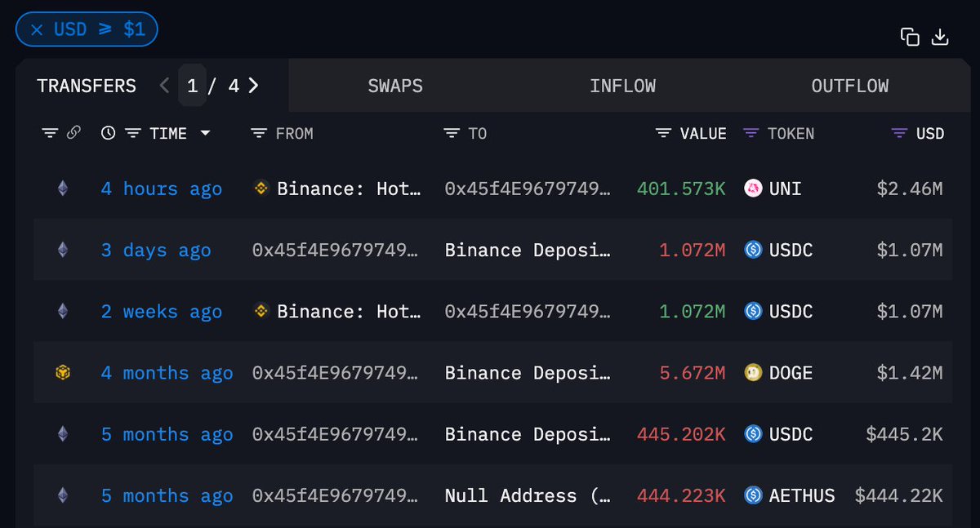Click Ethereum icon in 2 weeks ago row
Viewport: 980px width, 528px height.
(x=63, y=312)
